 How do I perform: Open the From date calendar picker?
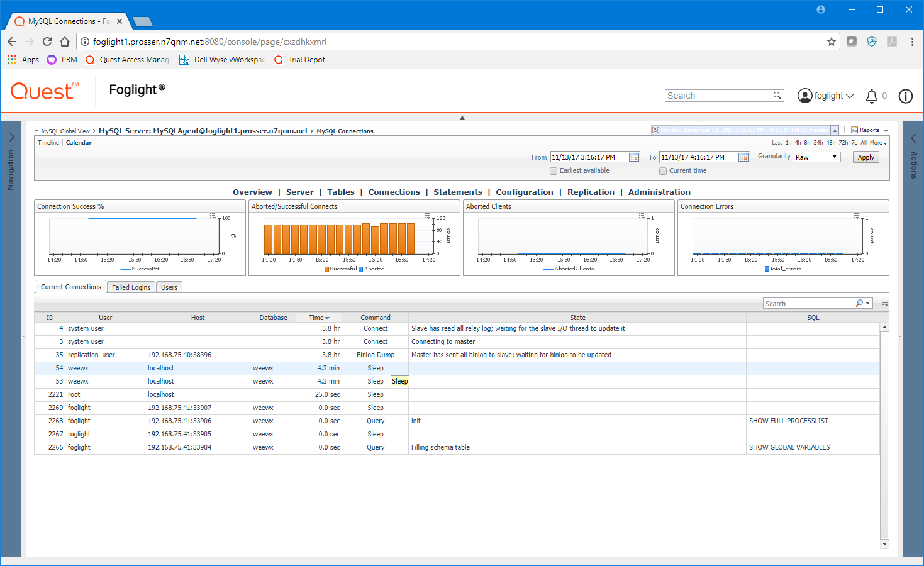(634, 157)
